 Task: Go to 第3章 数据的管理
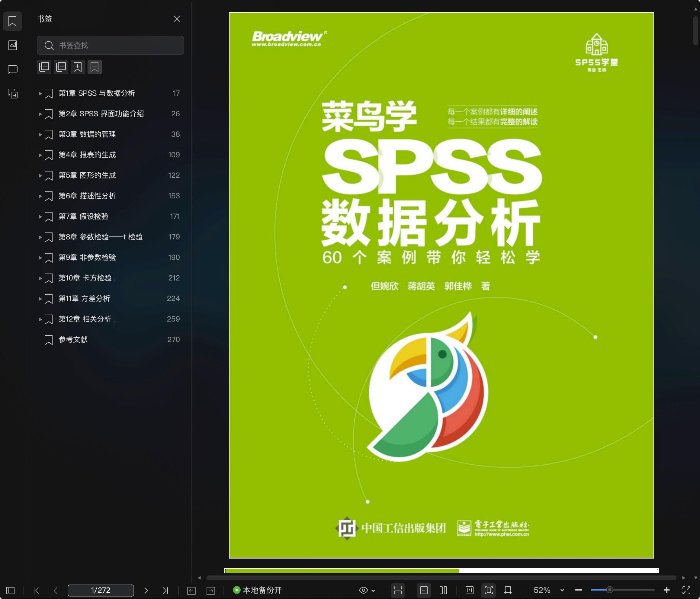87,134
